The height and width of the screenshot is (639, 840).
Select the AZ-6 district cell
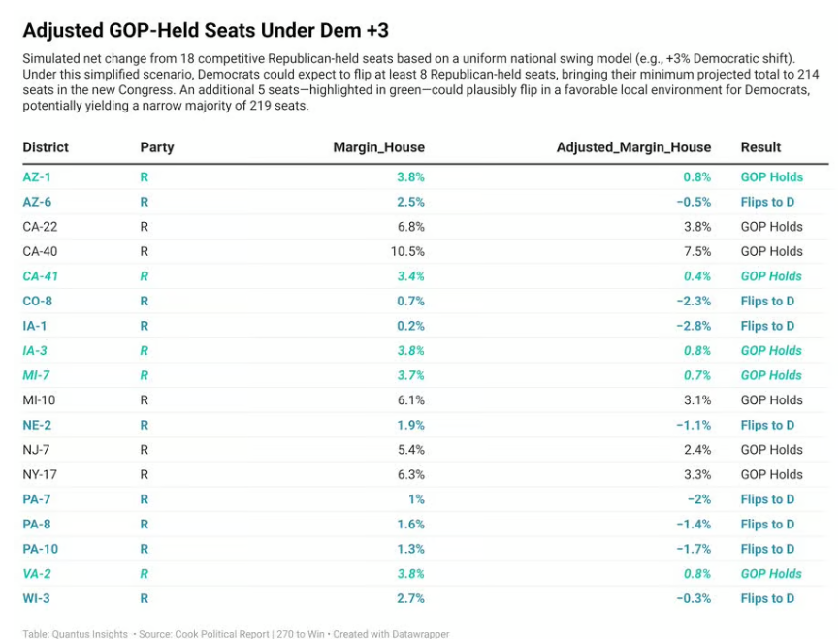click(37, 202)
